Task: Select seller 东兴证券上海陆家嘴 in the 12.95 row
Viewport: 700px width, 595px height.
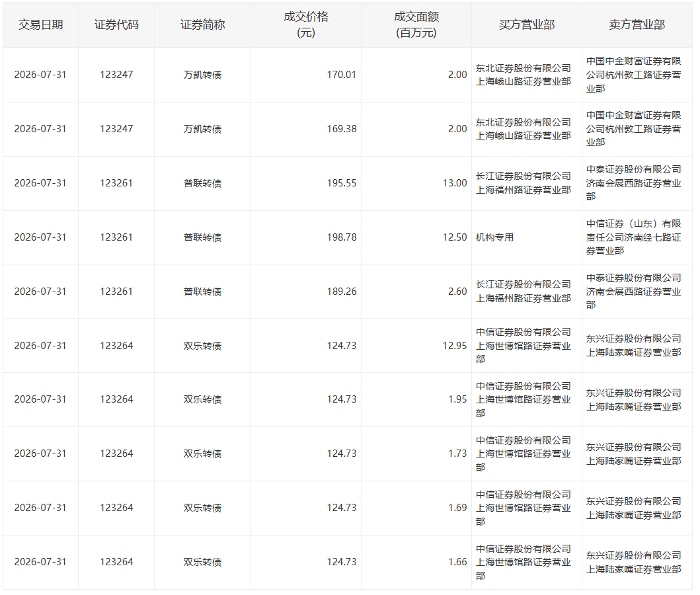Action: tap(633, 346)
